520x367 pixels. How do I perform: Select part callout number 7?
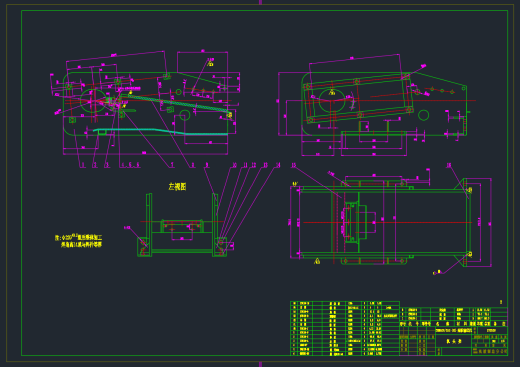(172, 165)
